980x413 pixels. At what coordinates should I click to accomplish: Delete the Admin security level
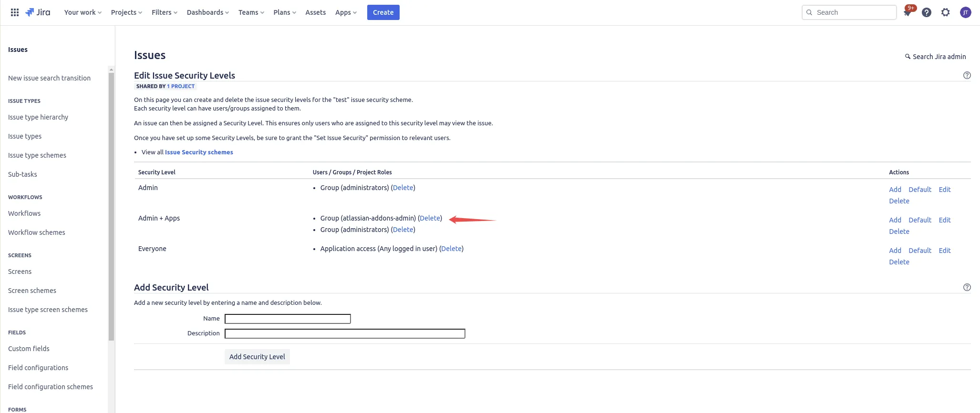pos(899,201)
